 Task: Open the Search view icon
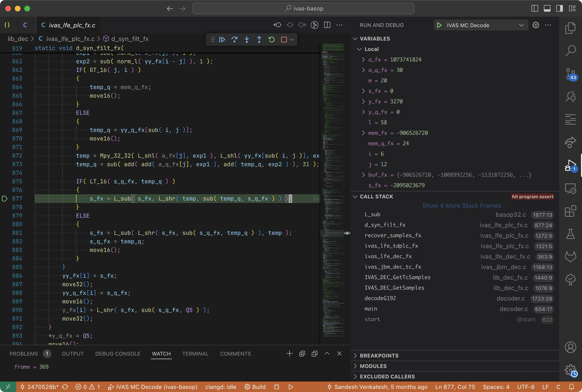tap(570, 51)
